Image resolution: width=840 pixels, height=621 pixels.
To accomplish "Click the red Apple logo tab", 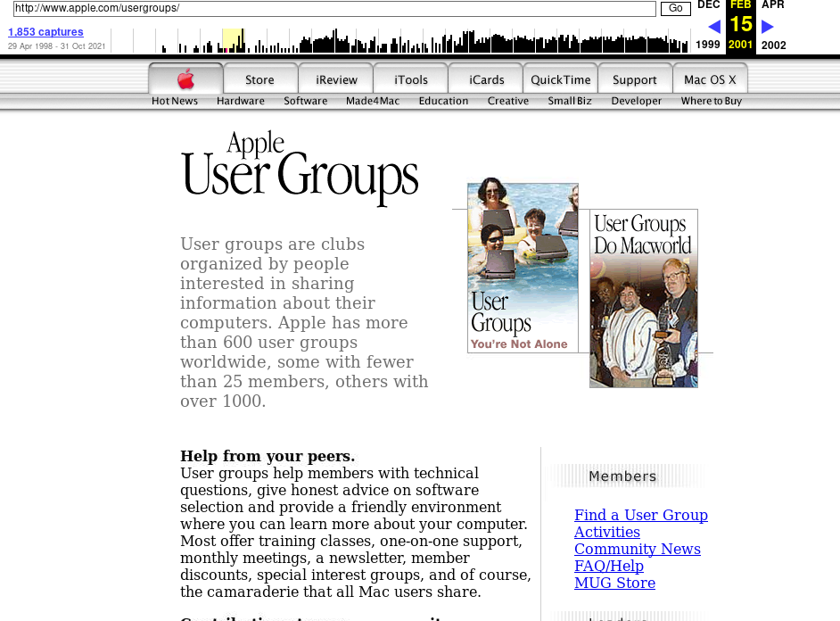I will (x=185, y=79).
